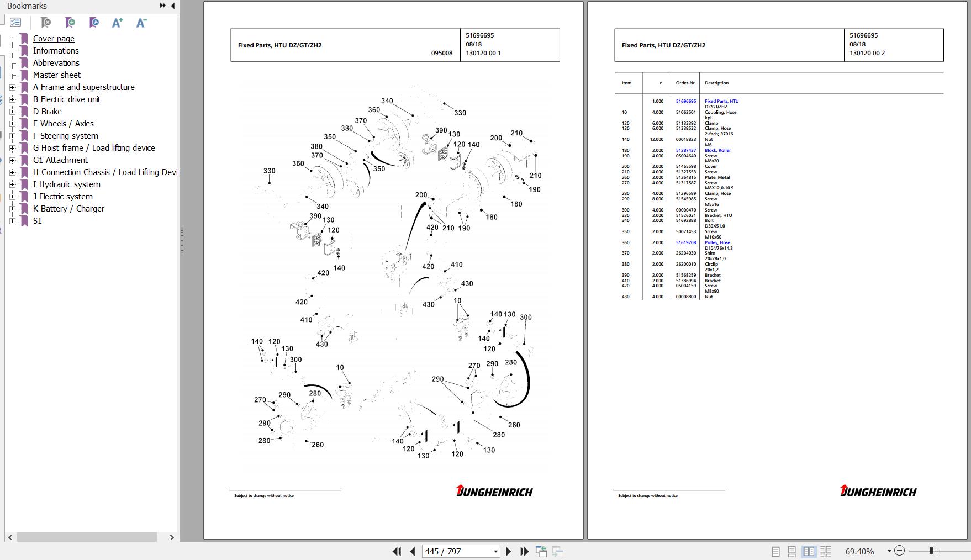Open the Abbrevations bookmark
Screen dimensions: 971x560
pyautogui.click(x=56, y=63)
